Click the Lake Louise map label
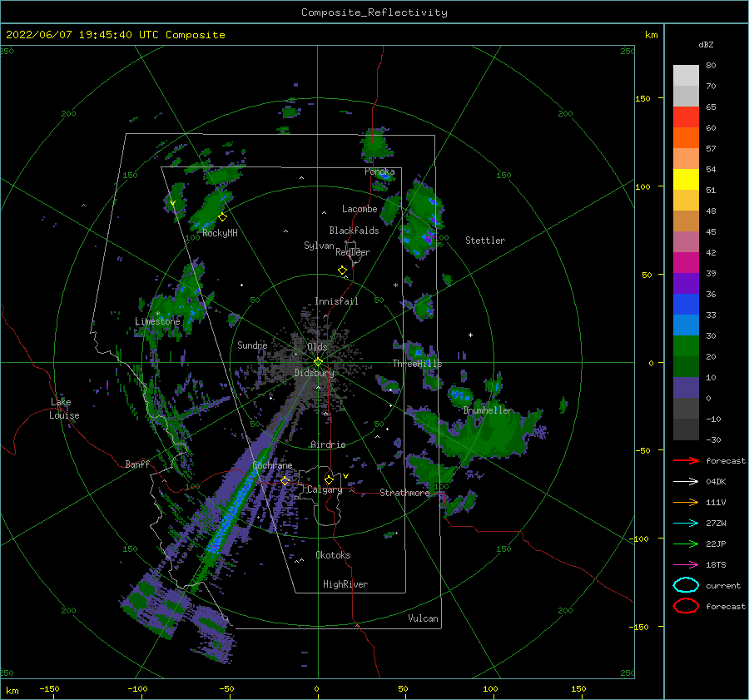749x700 pixels. tap(64, 409)
